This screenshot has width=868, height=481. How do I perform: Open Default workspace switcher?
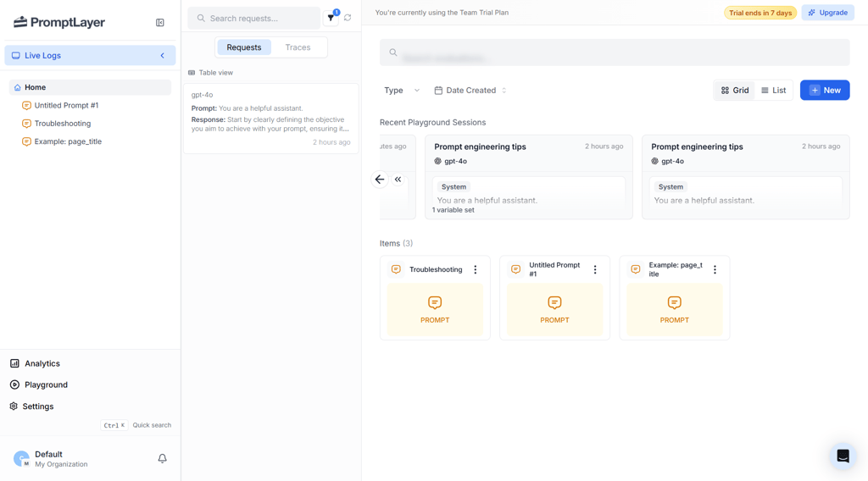click(x=61, y=459)
